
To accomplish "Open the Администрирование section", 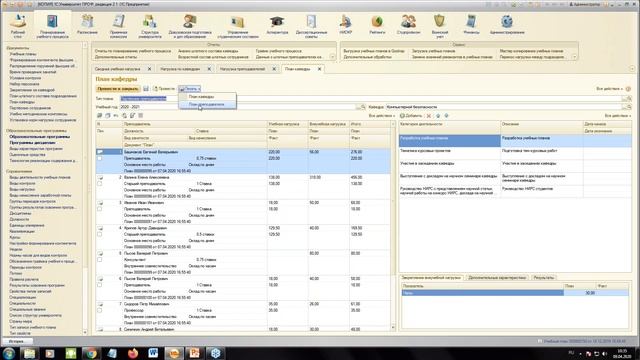I will pos(507,24).
